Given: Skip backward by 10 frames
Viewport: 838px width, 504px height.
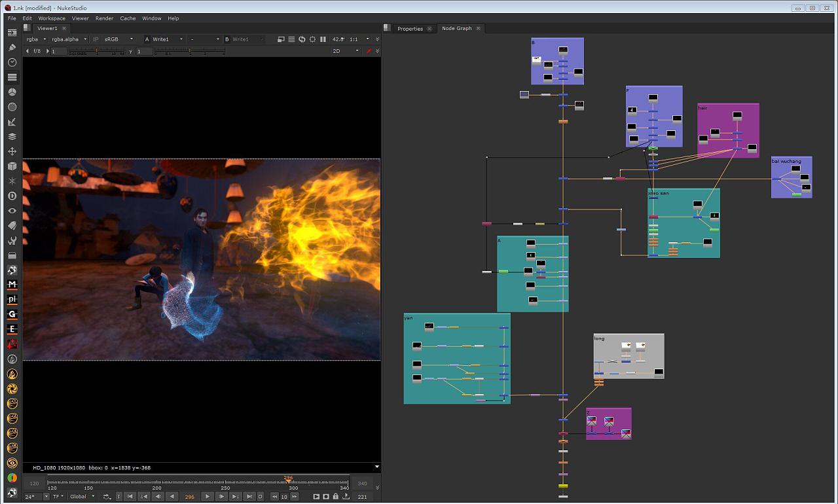Looking at the screenshot, I should click(x=275, y=497).
